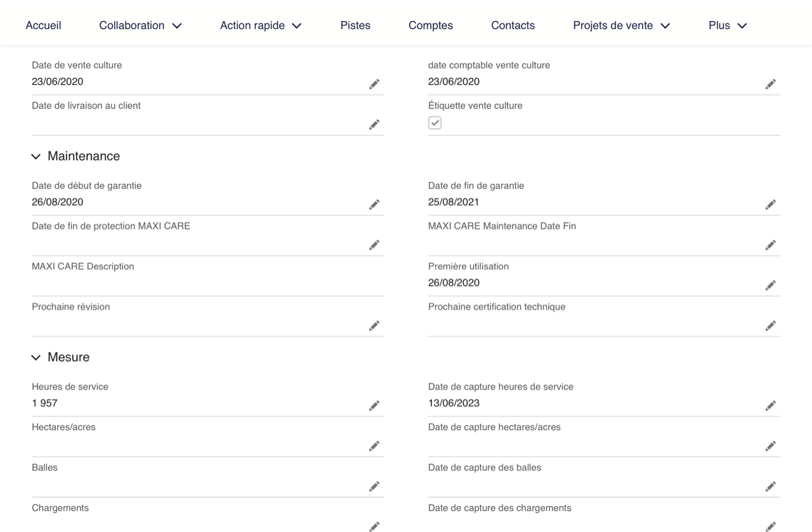
Task: Go to the Comptes tab
Action: click(431, 25)
